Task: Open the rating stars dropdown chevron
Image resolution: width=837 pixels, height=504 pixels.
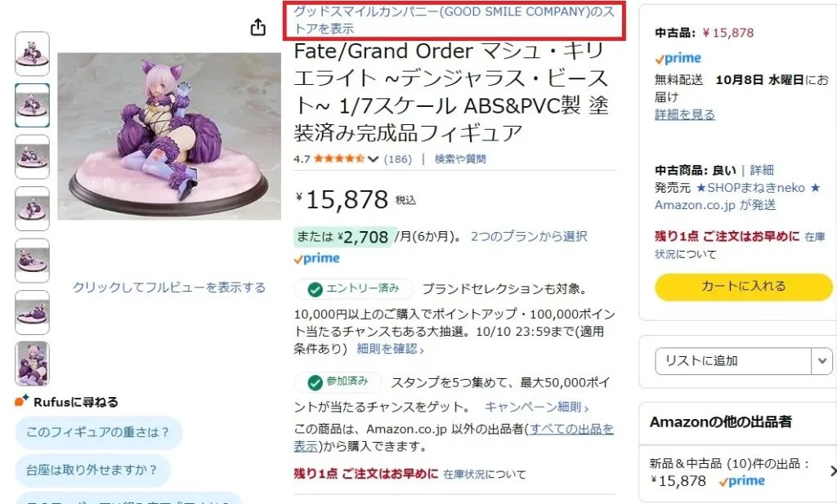Action: pyautogui.click(x=373, y=159)
